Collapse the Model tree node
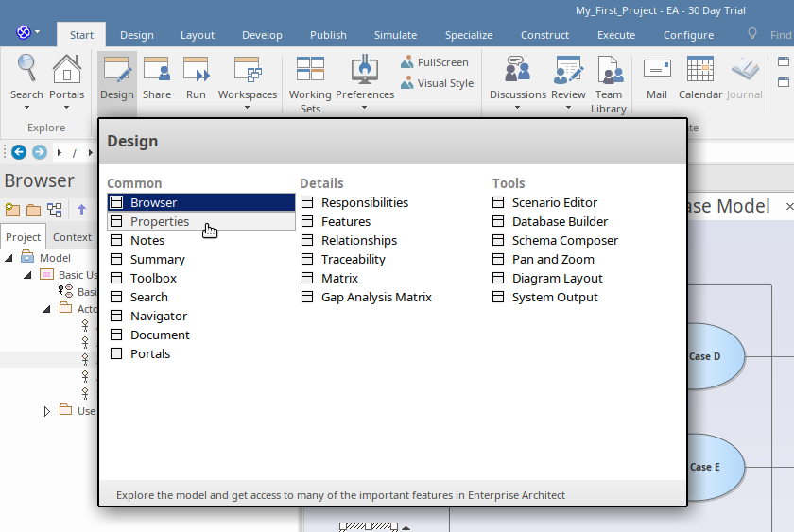The height and width of the screenshot is (532, 794). click(9, 258)
